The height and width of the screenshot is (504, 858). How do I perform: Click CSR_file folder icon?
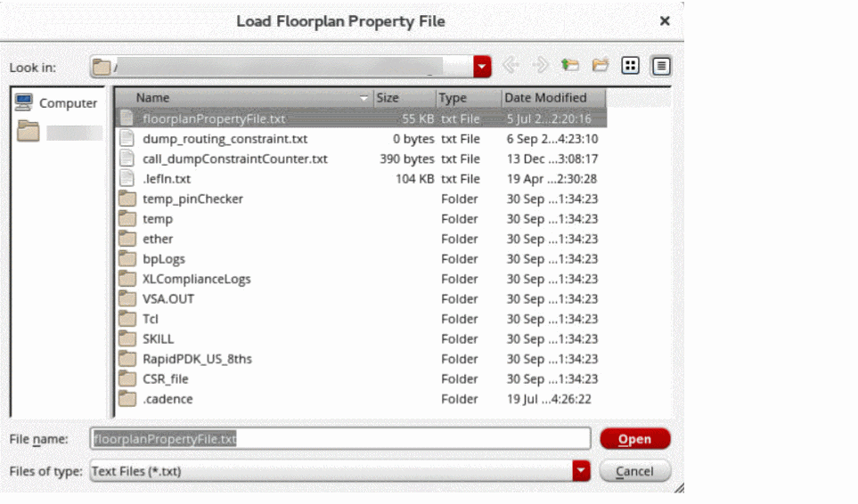[x=127, y=378]
